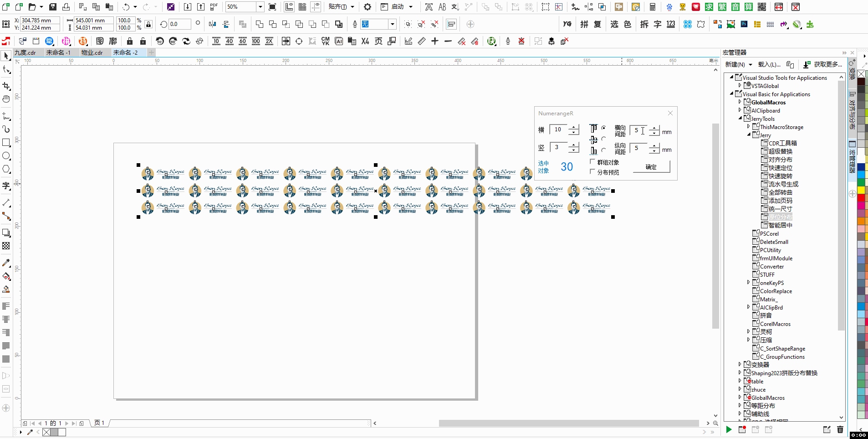Enable the 群组对象 checkbox
Viewport: 868px width, 439px height.
coord(592,162)
